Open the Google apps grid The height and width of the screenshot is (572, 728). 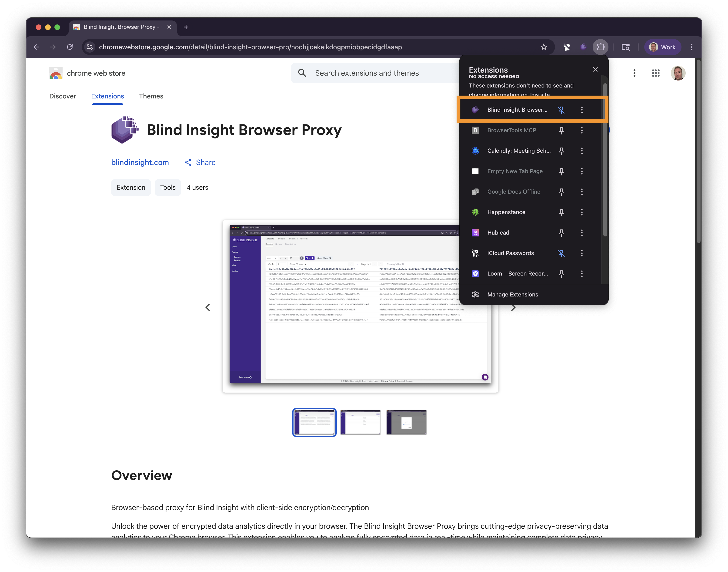pyautogui.click(x=655, y=73)
